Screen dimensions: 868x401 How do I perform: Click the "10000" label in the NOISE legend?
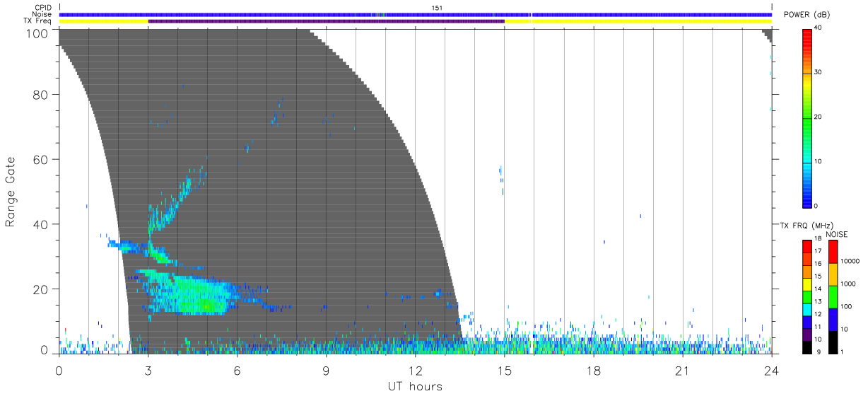pyautogui.click(x=850, y=261)
